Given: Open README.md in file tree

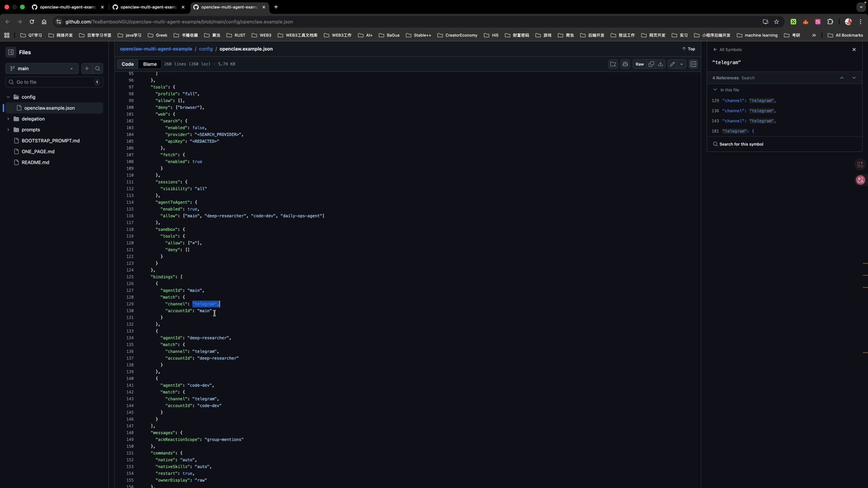Looking at the screenshot, I should click(x=35, y=162).
